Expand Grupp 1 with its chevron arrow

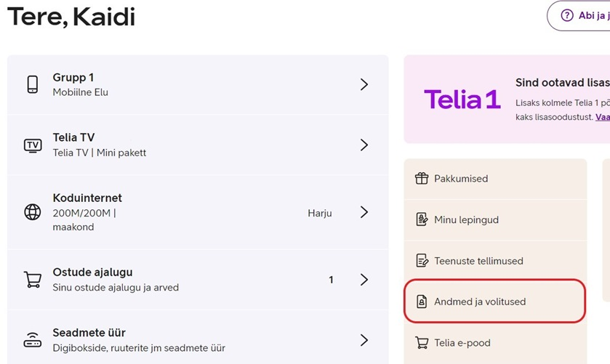[364, 84]
